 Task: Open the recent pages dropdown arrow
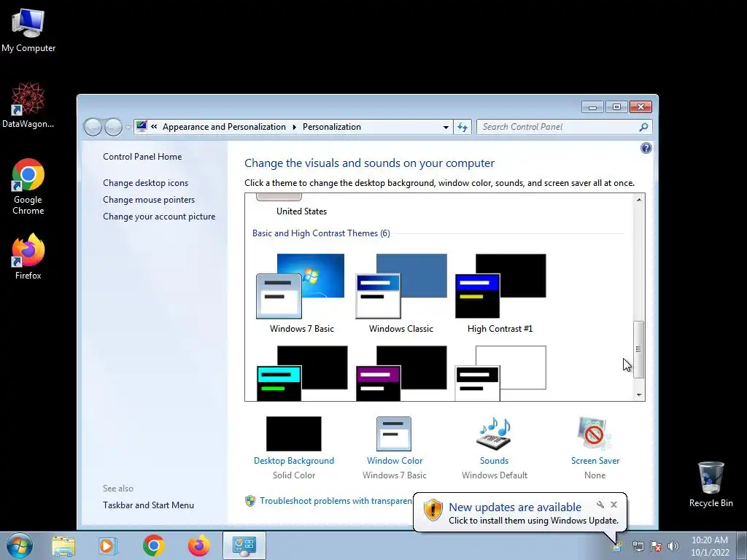(128, 127)
